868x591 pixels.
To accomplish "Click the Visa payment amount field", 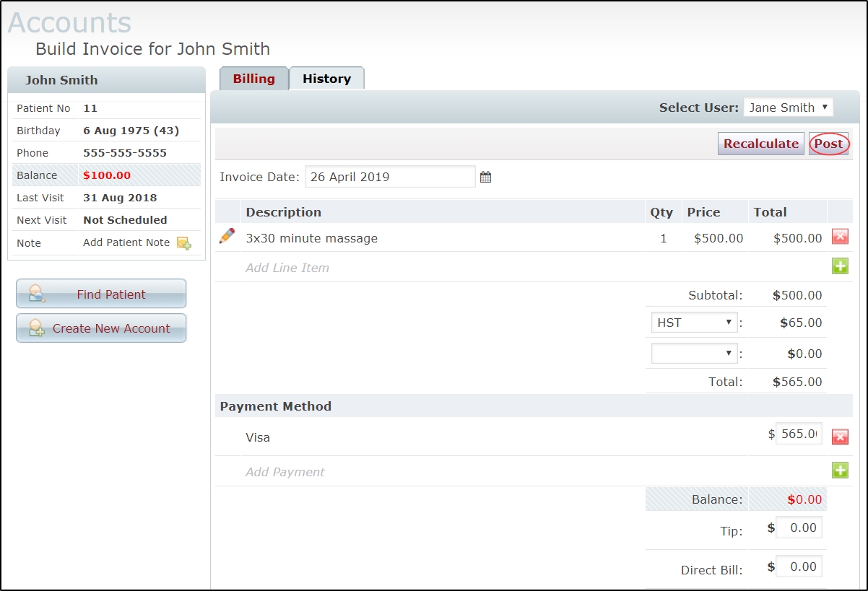I will pos(799,434).
